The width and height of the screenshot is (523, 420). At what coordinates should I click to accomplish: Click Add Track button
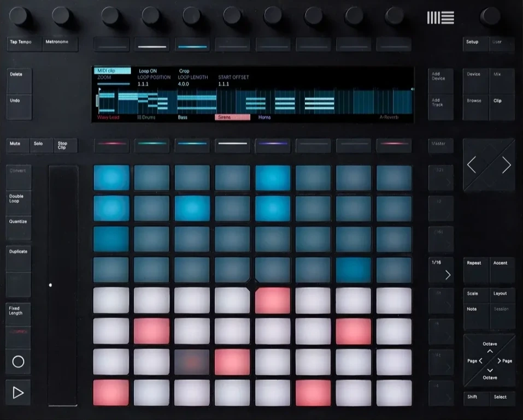[440, 108]
